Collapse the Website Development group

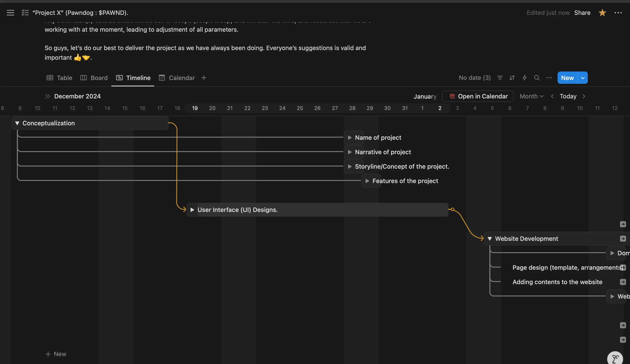[x=490, y=238]
